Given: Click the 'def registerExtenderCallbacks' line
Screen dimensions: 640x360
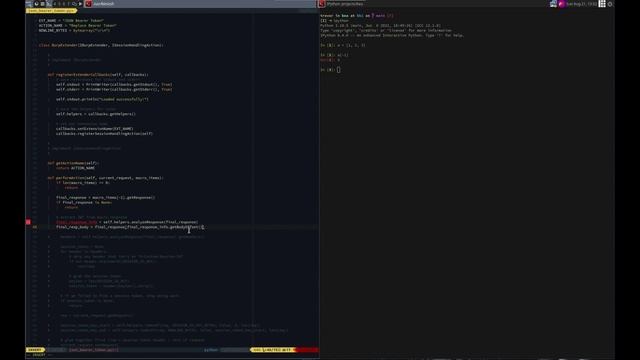Looking at the screenshot, I should (98, 75).
